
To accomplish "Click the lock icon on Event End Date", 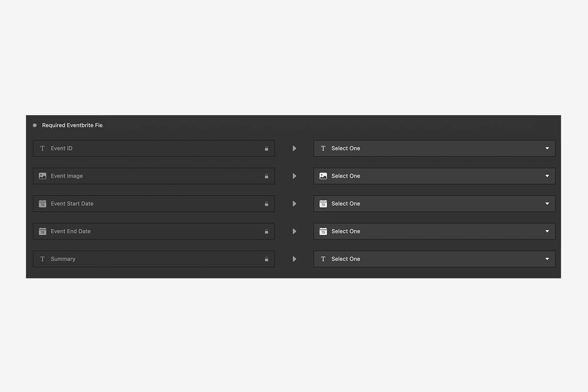I will [267, 231].
